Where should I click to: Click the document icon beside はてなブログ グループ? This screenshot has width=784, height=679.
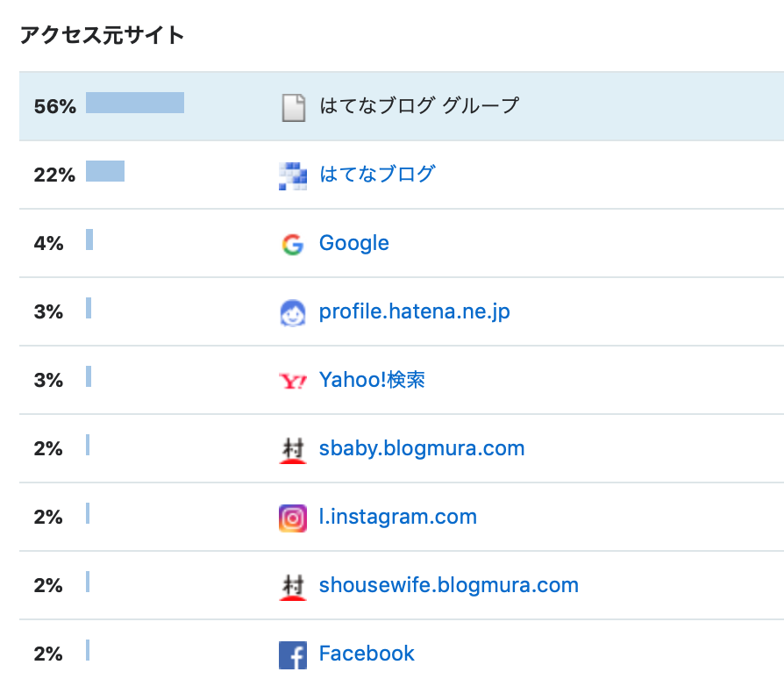[x=294, y=108]
